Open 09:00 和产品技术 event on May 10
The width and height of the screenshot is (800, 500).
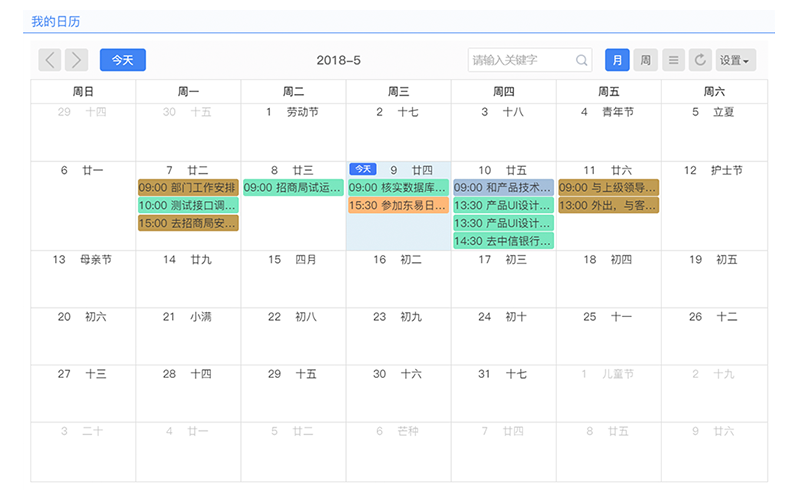pos(503,187)
